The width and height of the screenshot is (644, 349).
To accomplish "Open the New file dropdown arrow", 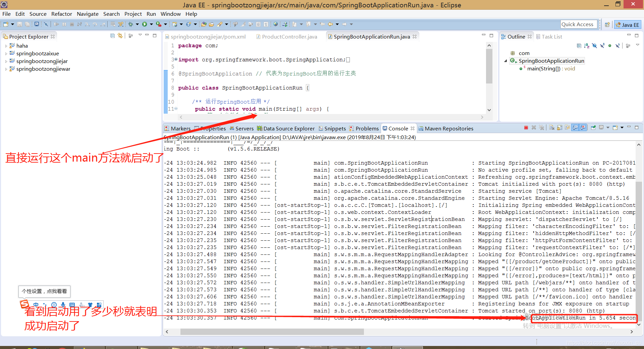I will (x=12, y=24).
